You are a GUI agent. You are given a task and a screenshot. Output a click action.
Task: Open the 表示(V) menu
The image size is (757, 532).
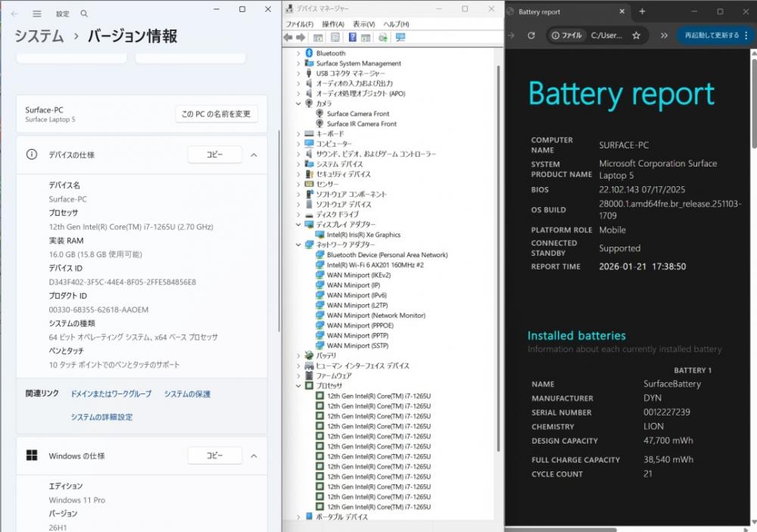(x=363, y=24)
